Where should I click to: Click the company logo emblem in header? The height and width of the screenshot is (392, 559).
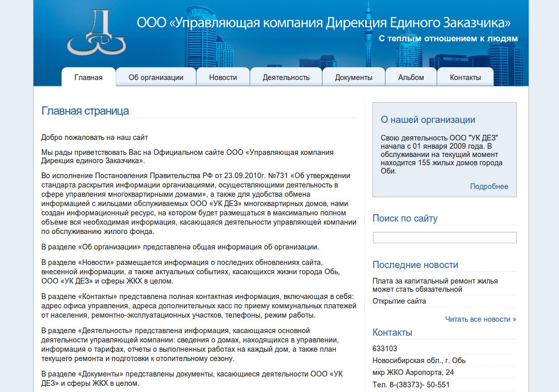[x=97, y=32]
